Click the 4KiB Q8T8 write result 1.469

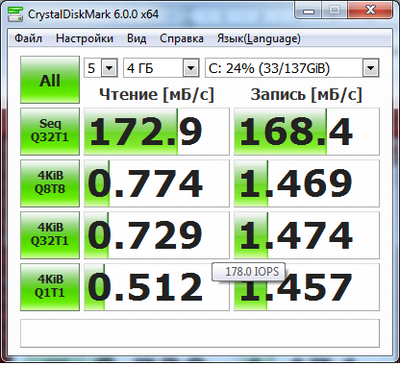307,183
